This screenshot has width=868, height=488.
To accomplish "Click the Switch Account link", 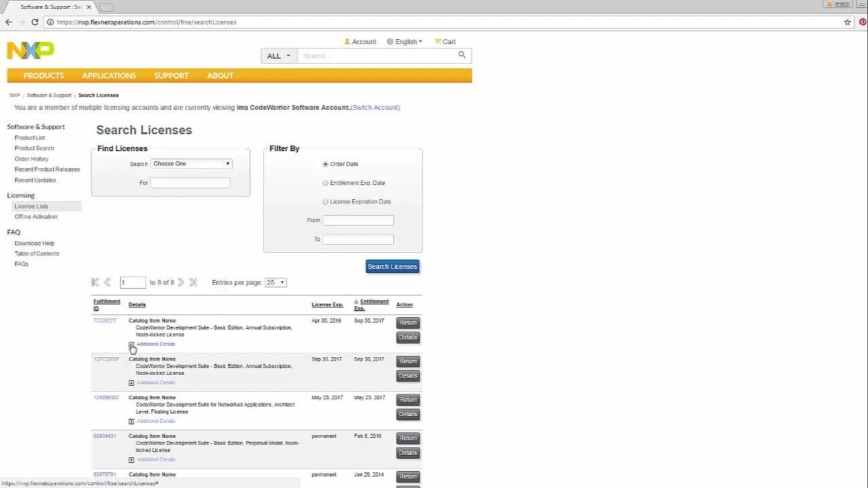I will 375,107.
